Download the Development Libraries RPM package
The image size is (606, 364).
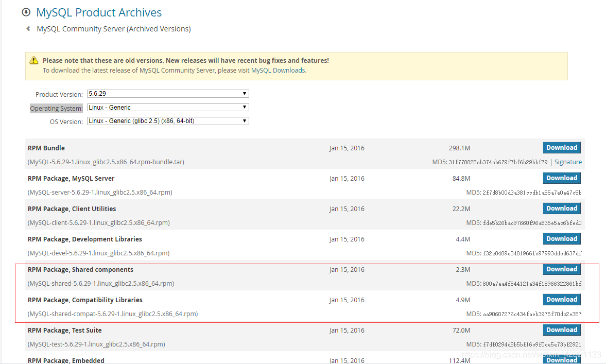pyautogui.click(x=562, y=239)
